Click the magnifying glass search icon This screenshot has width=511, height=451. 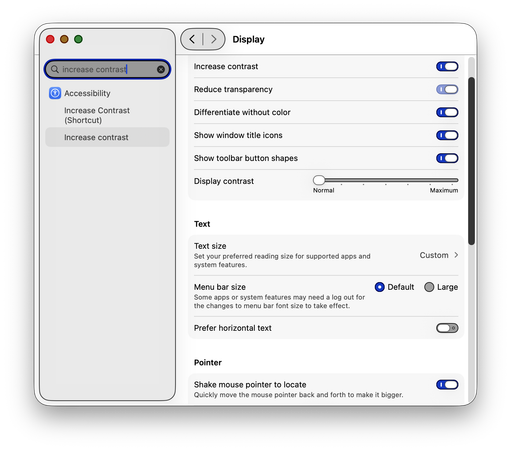point(55,69)
